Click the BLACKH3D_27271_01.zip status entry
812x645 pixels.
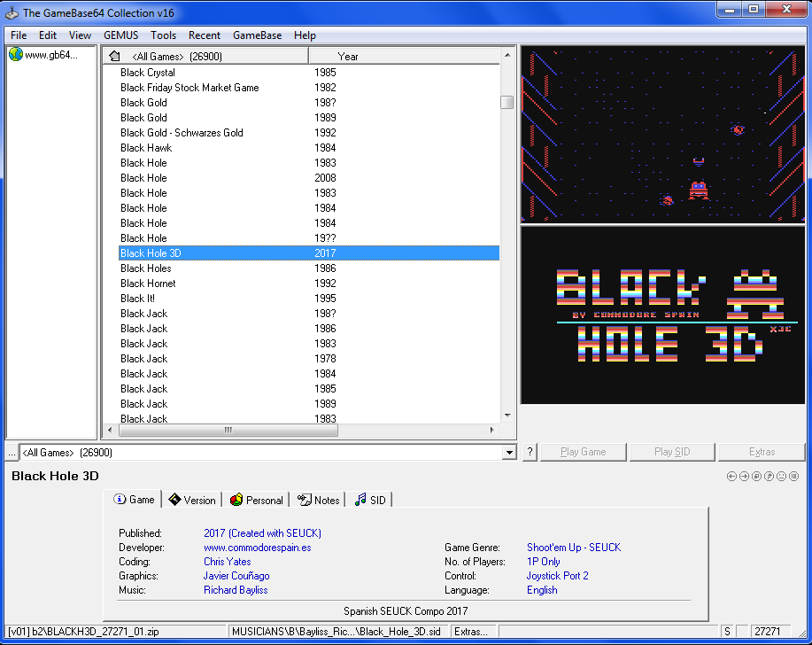pyautogui.click(x=116, y=632)
